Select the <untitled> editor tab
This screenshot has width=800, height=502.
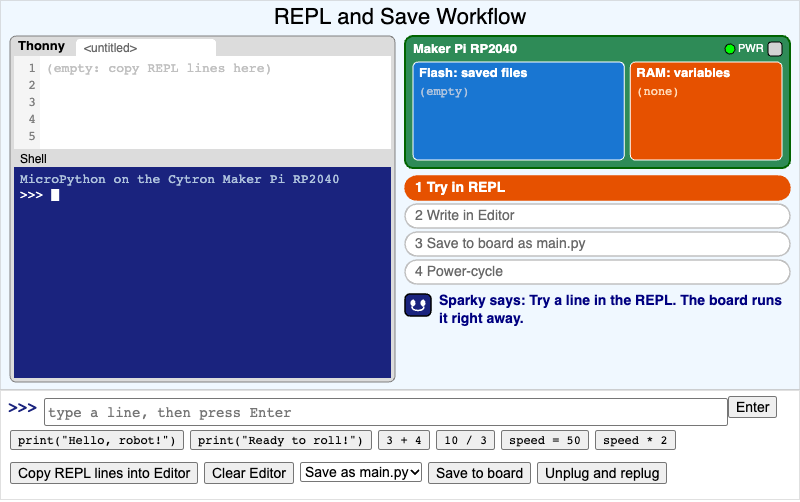[146, 48]
